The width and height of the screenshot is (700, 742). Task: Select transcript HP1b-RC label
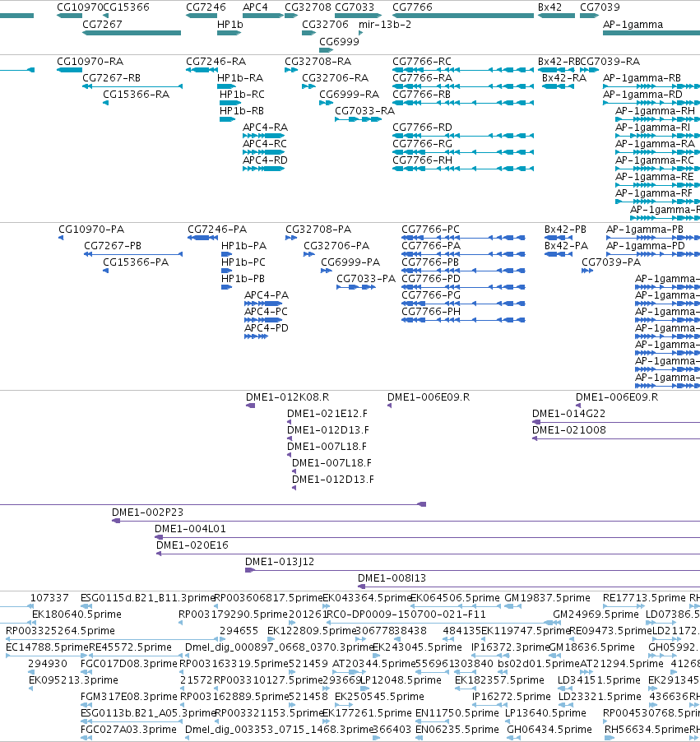point(242,95)
